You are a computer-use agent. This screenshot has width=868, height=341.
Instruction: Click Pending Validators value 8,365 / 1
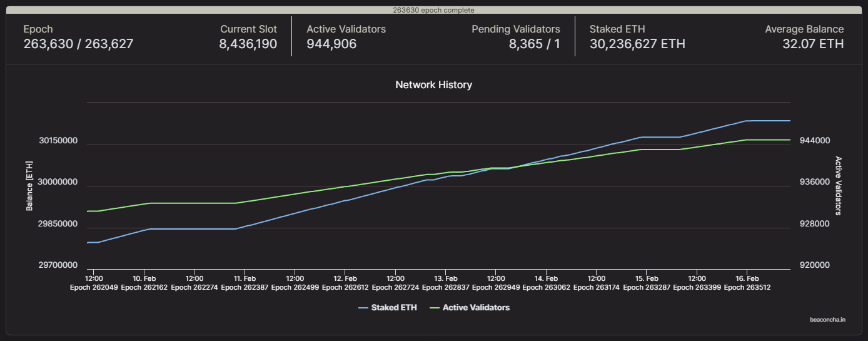click(534, 44)
